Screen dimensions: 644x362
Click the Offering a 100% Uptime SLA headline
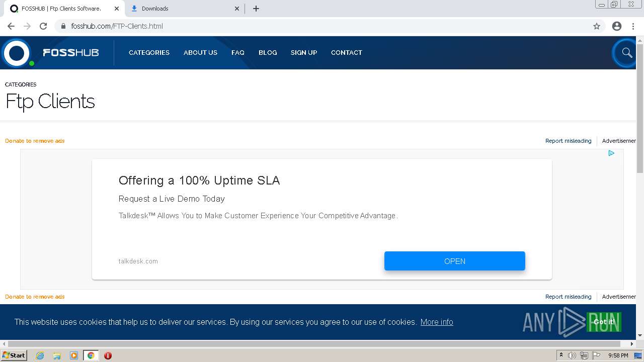click(x=199, y=180)
